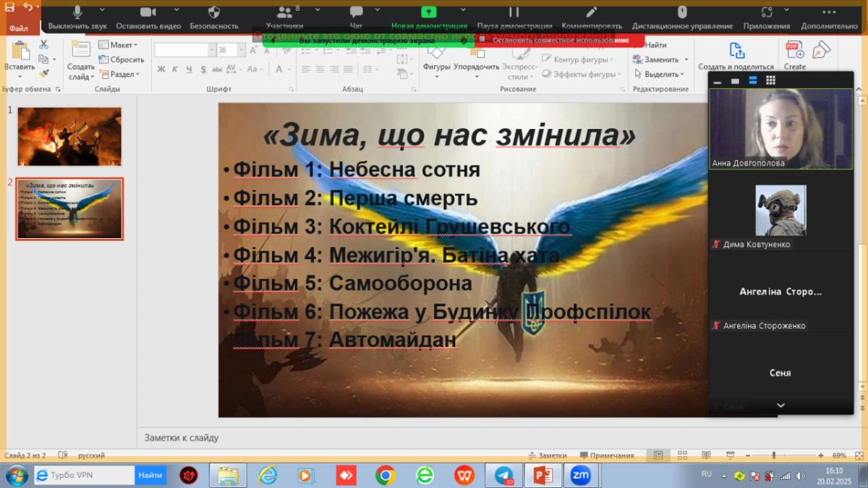Select the Комментировать pencil tool

coord(591,17)
